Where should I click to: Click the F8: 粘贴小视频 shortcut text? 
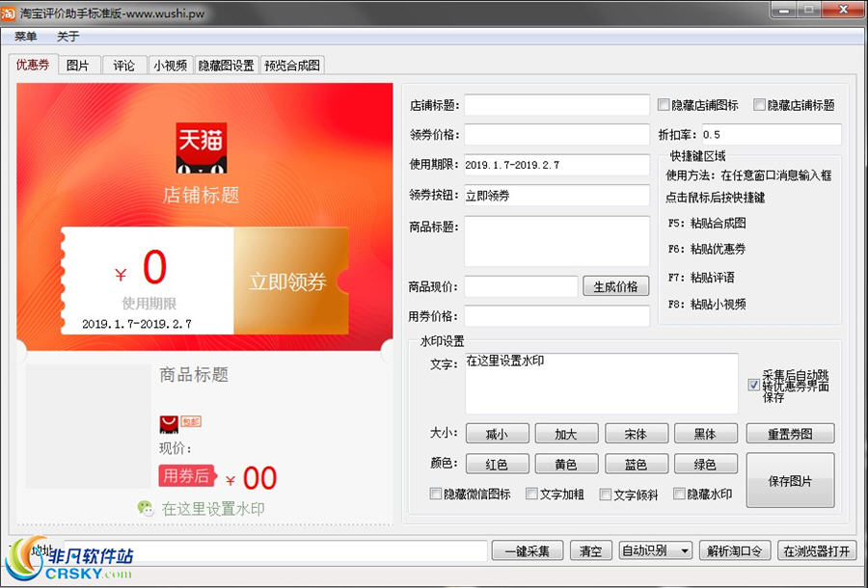[x=707, y=304]
